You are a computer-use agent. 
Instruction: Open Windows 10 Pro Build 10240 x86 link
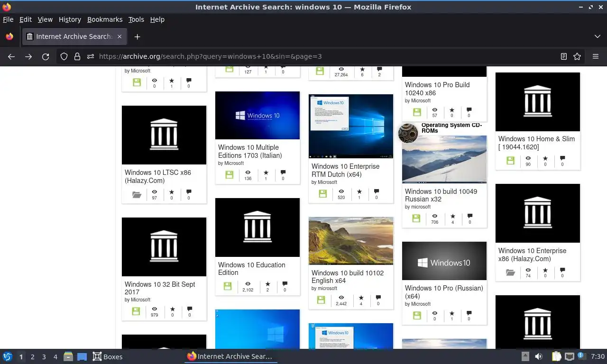(x=437, y=89)
